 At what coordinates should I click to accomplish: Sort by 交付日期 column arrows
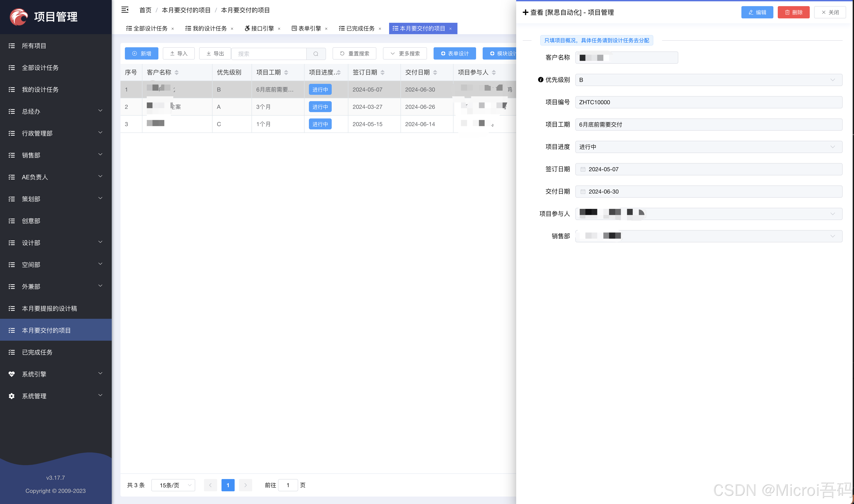435,72
